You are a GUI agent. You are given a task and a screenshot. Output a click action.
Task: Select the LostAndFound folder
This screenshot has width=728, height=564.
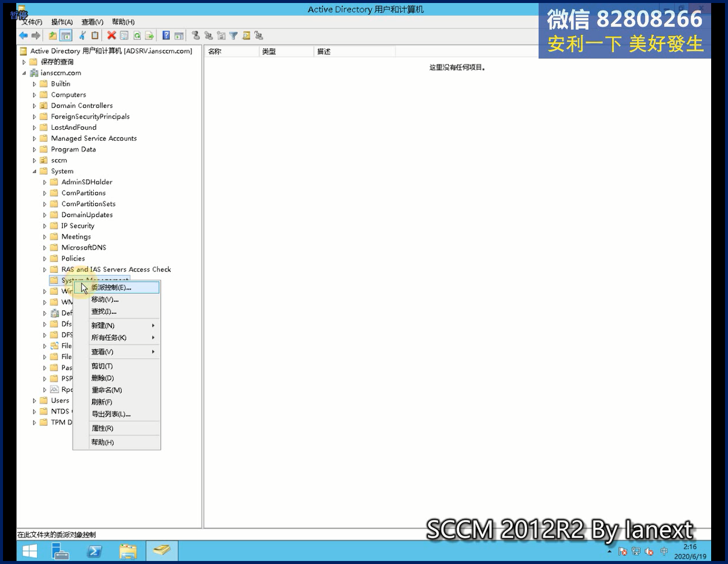click(73, 127)
